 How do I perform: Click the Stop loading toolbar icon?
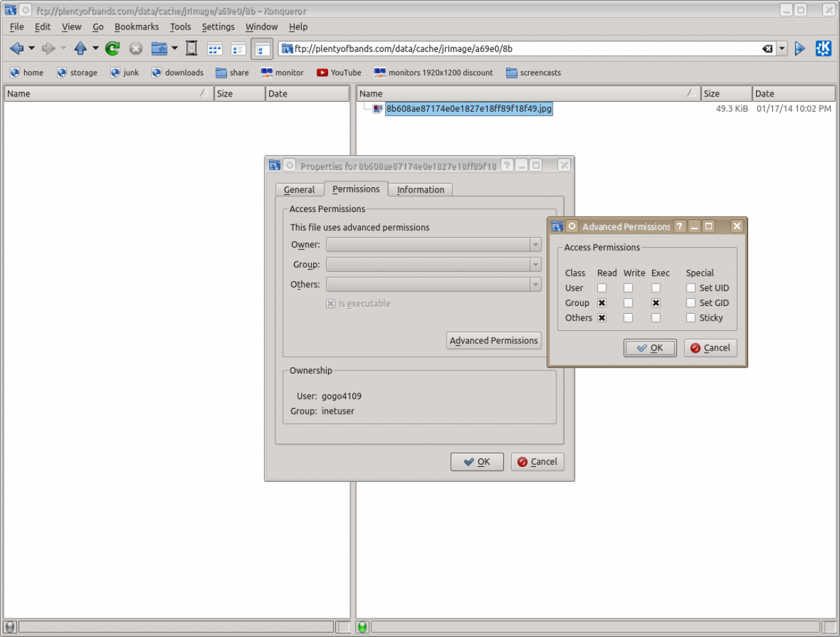point(136,49)
